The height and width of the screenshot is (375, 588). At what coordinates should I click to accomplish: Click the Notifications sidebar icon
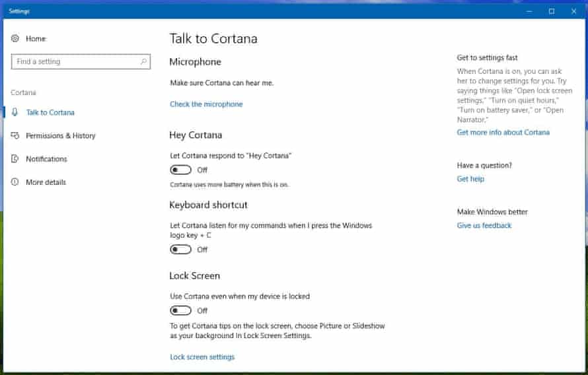tap(15, 158)
